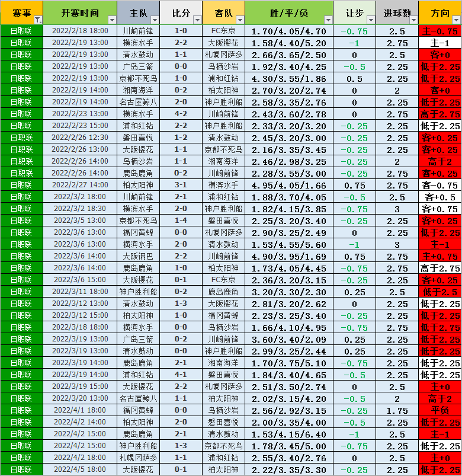This screenshot has width=462, height=476.
Task: Select odds cell 2.28/3.55/3.00
Action: point(289,173)
